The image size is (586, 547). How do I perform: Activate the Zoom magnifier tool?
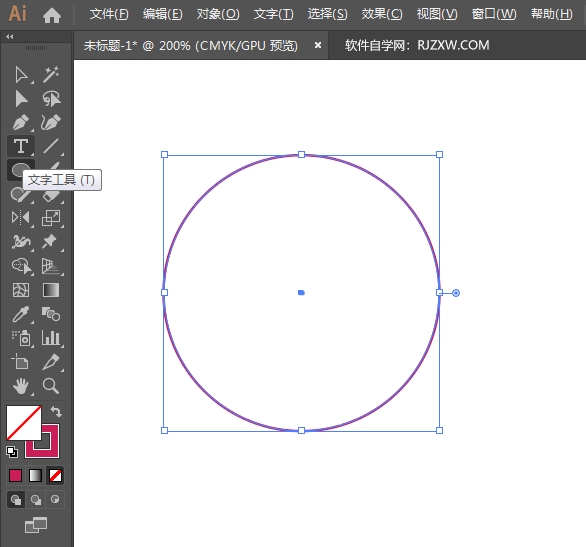pyautogui.click(x=51, y=386)
